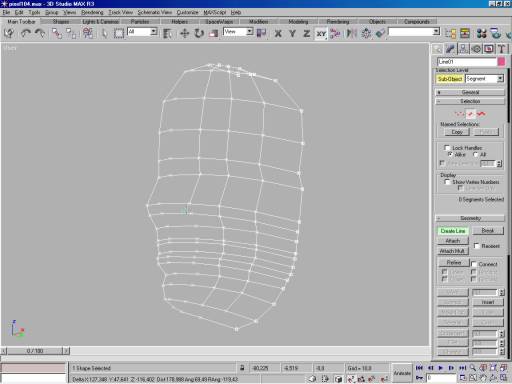Select the Alike radio button
The height and width of the screenshot is (384, 512).
450,154
